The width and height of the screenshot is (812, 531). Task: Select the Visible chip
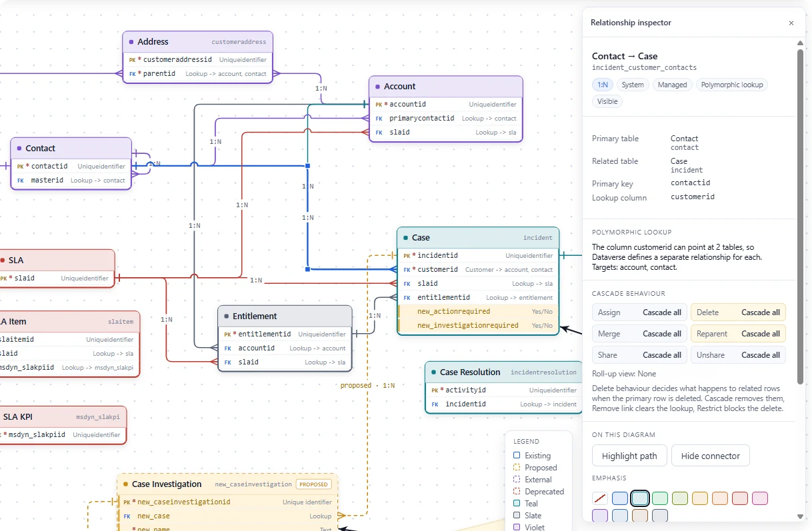pos(607,101)
